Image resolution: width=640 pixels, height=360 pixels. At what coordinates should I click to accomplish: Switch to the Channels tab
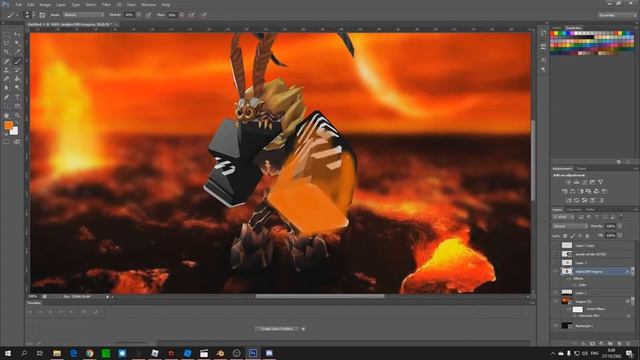(574, 209)
